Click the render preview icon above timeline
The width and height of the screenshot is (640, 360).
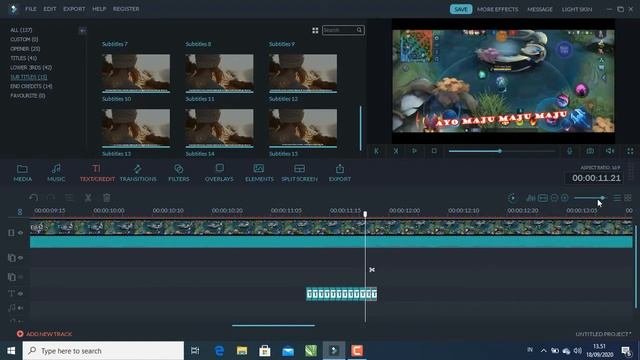[x=512, y=198]
